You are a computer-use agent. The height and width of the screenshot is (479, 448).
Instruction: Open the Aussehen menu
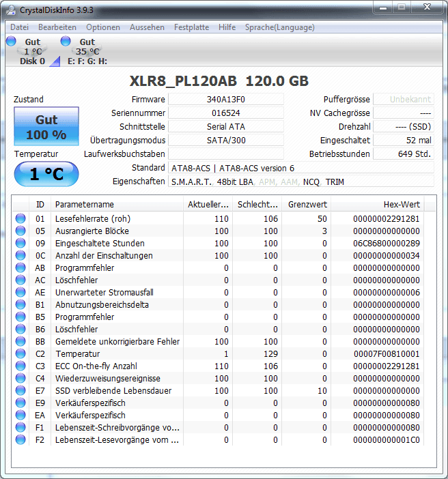(x=147, y=27)
